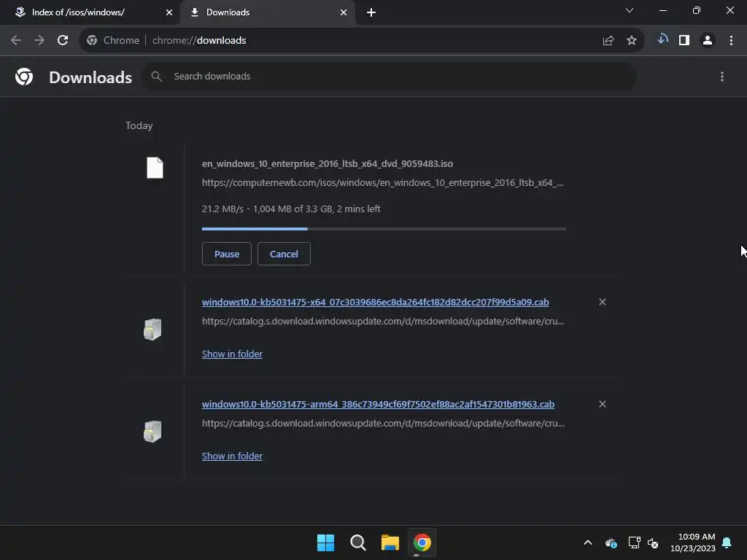This screenshot has width=747, height=560.
Task: Click the magnifier icon in Search downloads
Action: (156, 76)
